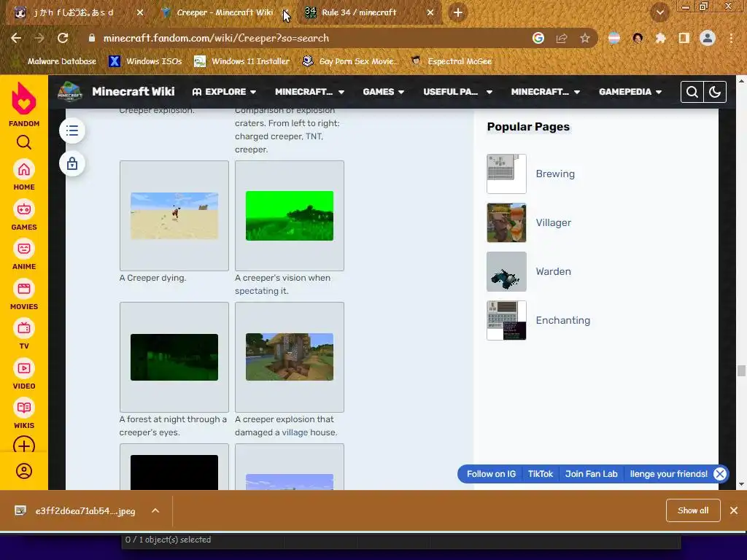Bookmark this page with star icon
747x560 pixels.
585,38
